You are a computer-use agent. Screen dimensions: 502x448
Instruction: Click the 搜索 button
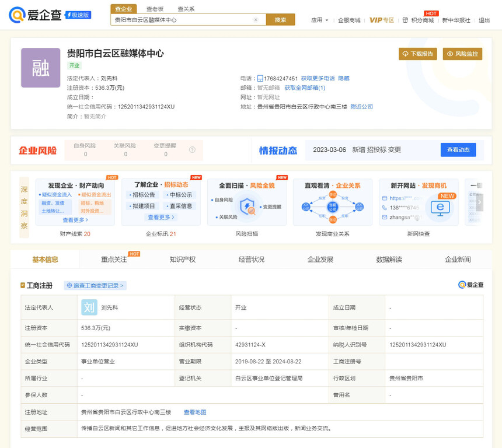[280, 20]
